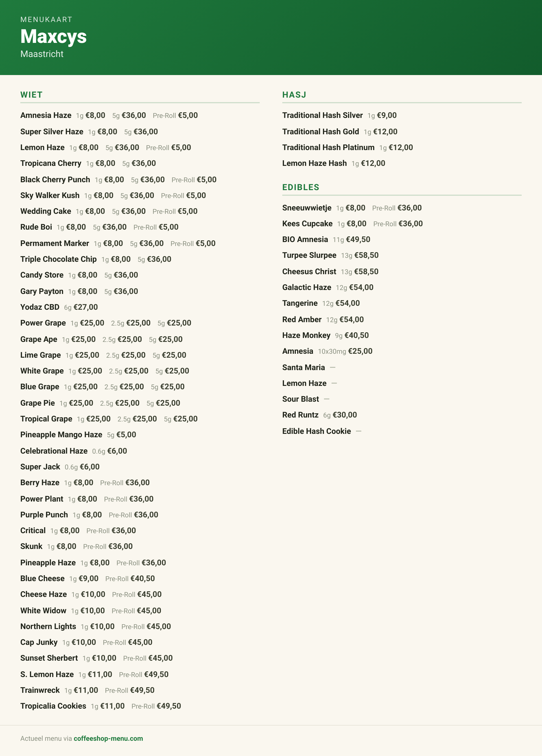The width and height of the screenshot is (542, 756).
Task: Click the Blue Cheese Pre-Roll price €40,50
Action: coord(143,578)
